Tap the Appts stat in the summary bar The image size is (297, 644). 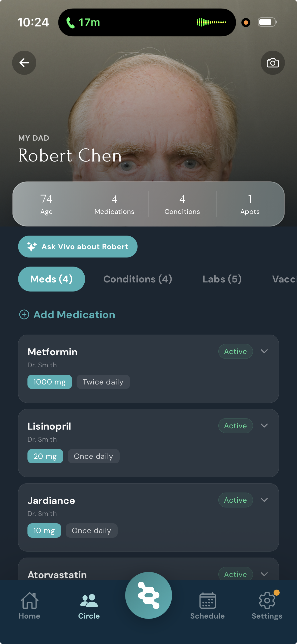[x=250, y=204]
